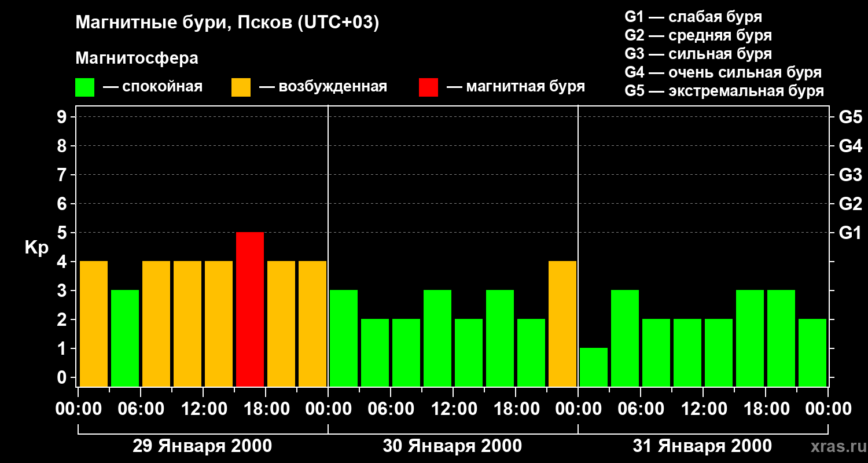Click the 'G5 — экстремальная буря' legend line
The image size is (868, 463).
724,91
